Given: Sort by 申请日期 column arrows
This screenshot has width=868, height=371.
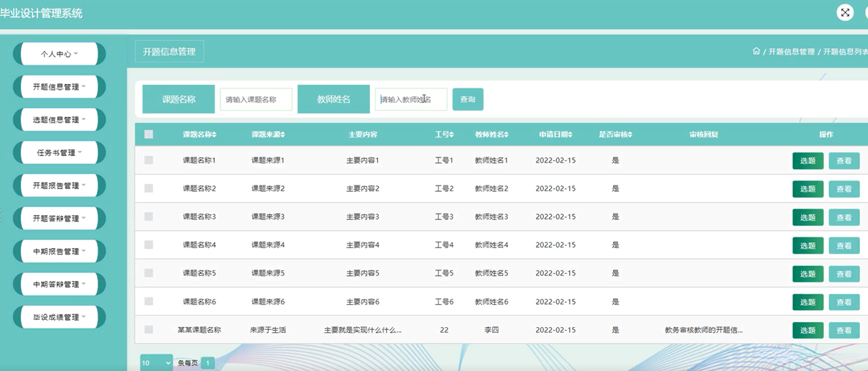Looking at the screenshot, I should click(571, 134).
